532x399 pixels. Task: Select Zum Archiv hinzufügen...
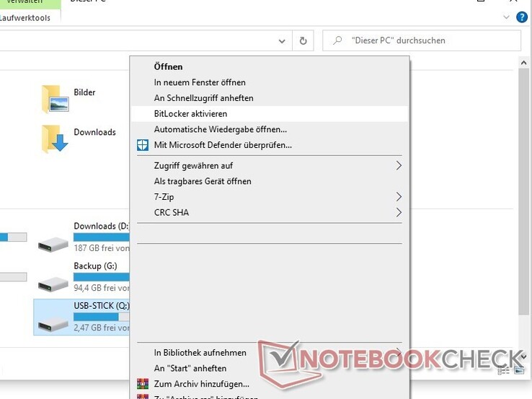coord(270,384)
